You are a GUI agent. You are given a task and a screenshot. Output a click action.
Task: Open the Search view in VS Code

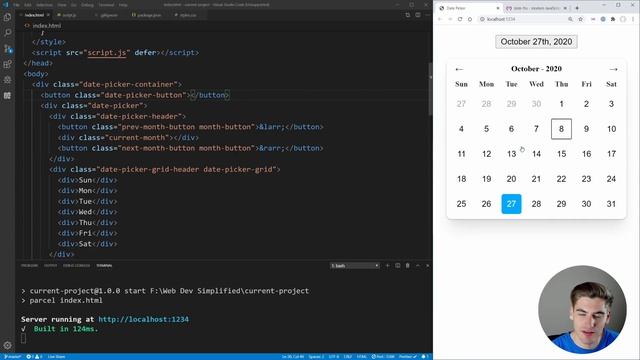tap(7, 33)
